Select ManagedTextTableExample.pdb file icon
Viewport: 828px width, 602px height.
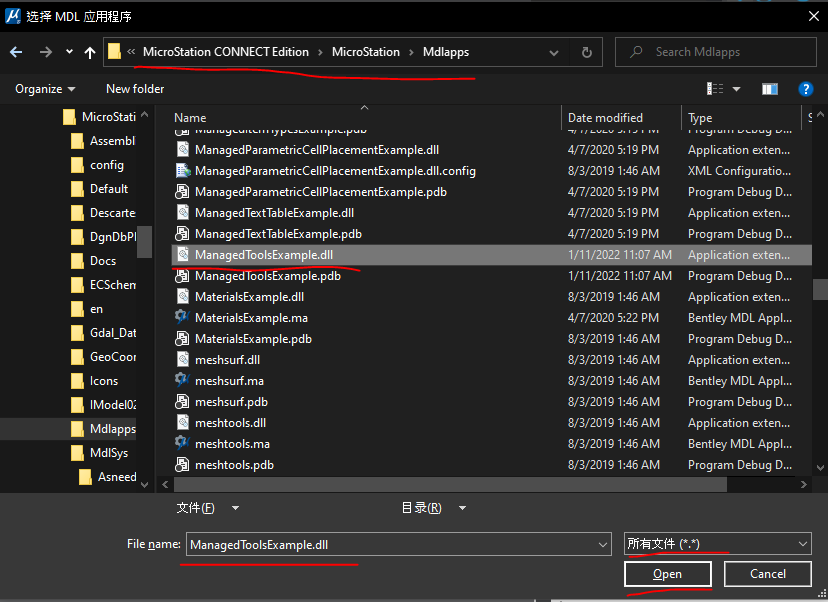pos(182,233)
